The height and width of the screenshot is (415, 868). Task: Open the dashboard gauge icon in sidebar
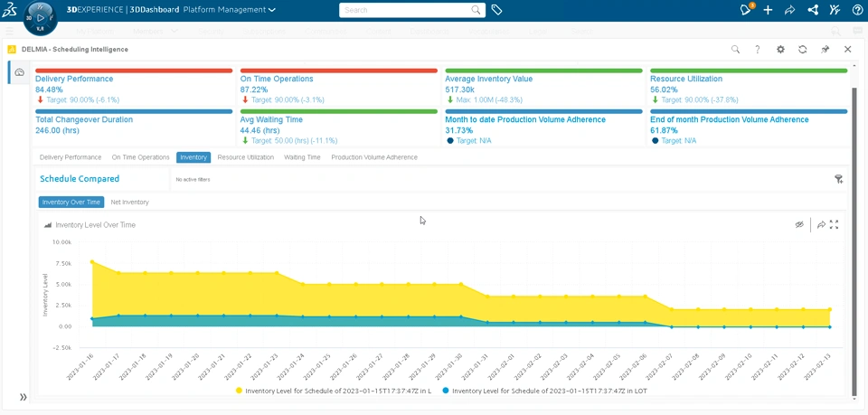click(x=19, y=72)
